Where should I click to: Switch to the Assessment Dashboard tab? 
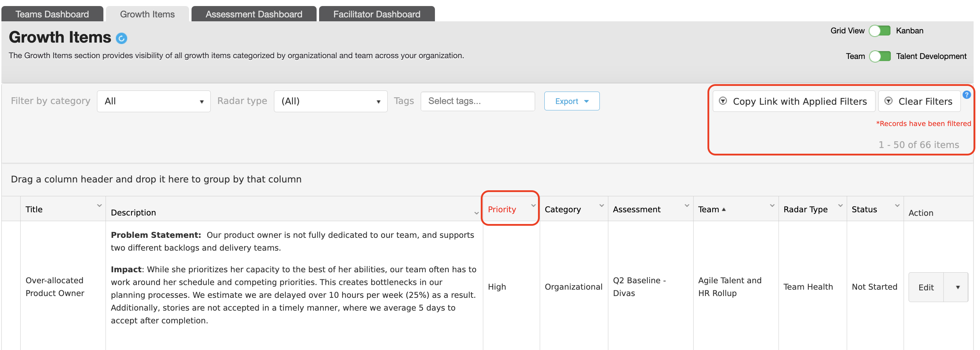point(254,14)
